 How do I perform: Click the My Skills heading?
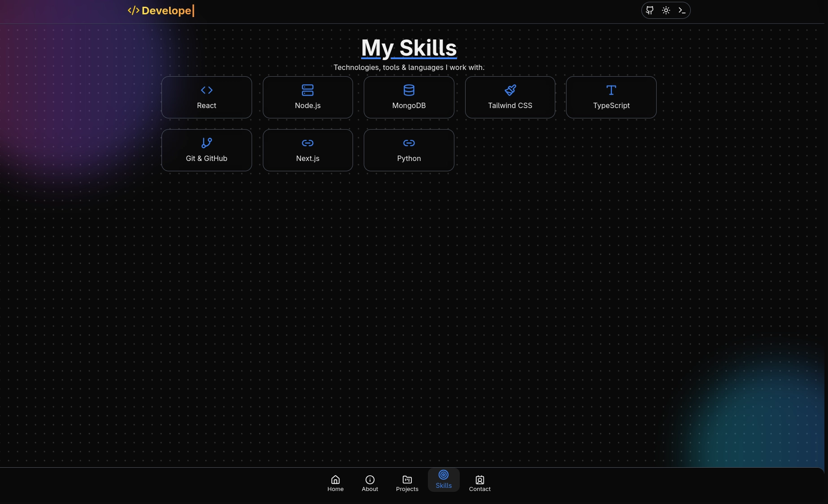pyautogui.click(x=409, y=48)
